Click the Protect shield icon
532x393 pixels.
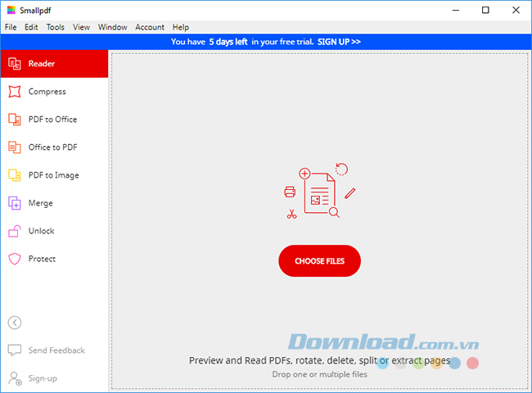[14, 259]
